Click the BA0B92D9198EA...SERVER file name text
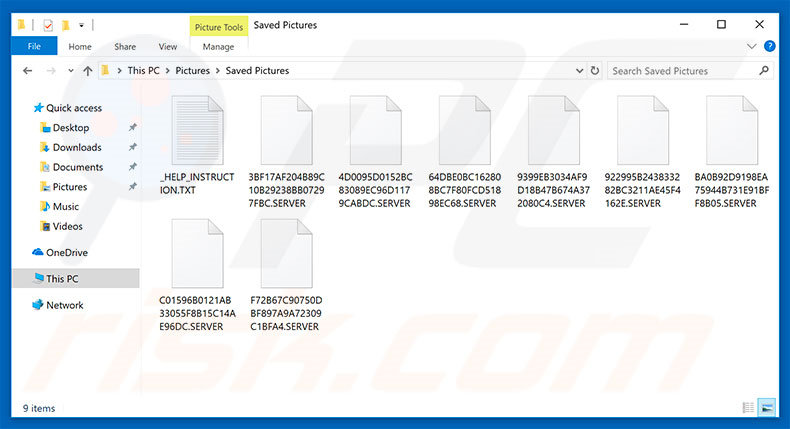This screenshot has height=429, width=790. pos(732,190)
